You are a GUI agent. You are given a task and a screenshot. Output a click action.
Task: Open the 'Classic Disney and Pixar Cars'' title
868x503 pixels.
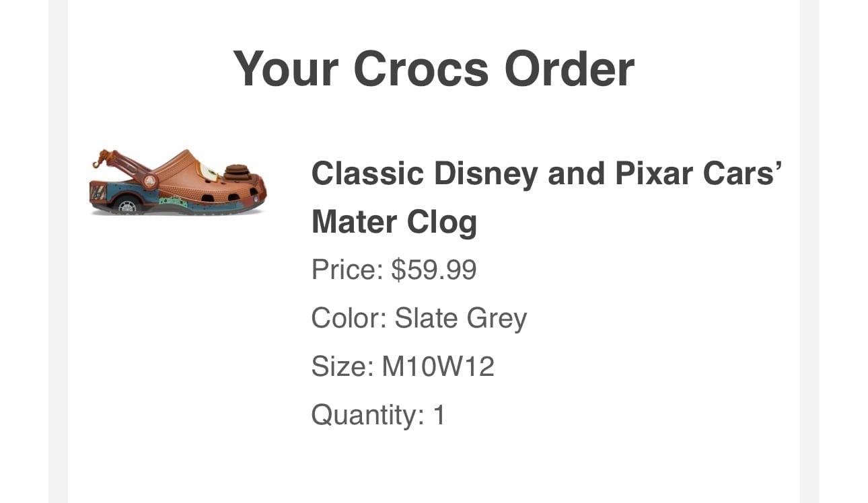tap(546, 174)
